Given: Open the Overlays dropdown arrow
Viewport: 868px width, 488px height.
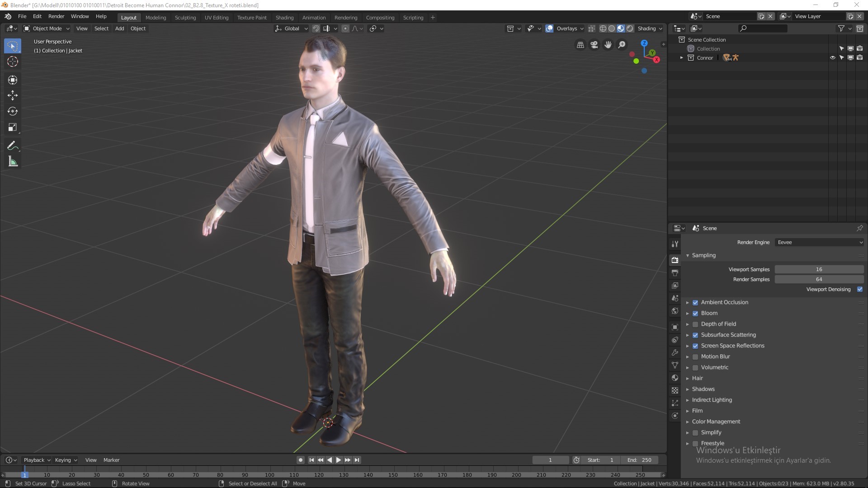Looking at the screenshot, I should (x=582, y=28).
